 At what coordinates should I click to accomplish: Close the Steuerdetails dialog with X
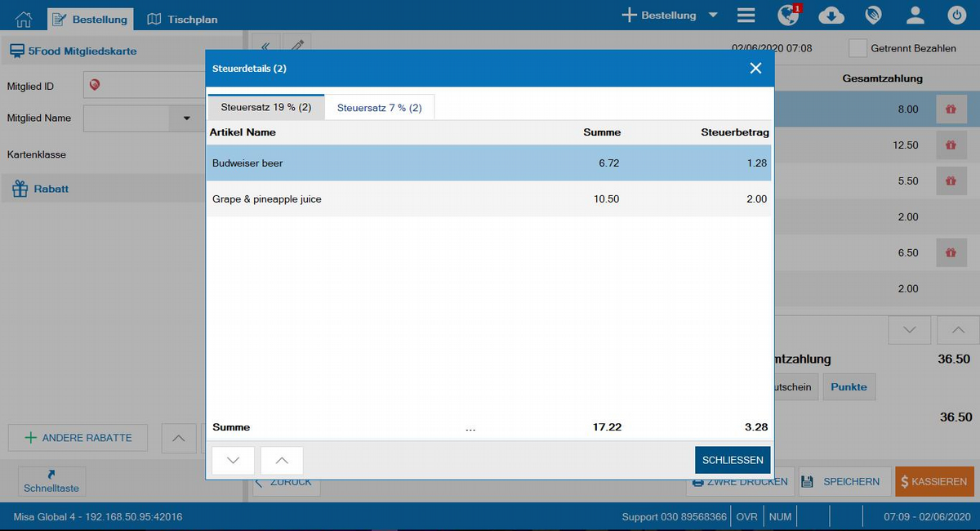[x=755, y=69]
